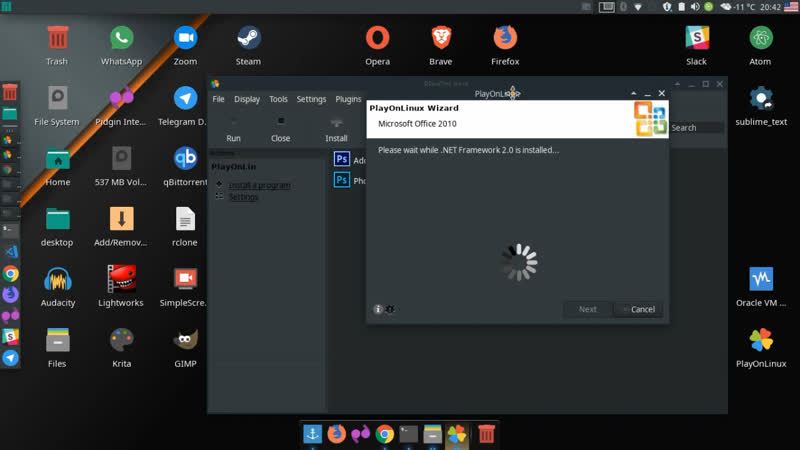Click the 'Install a program' link
The height and width of the screenshot is (450, 800).
pyautogui.click(x=259, y=185)
